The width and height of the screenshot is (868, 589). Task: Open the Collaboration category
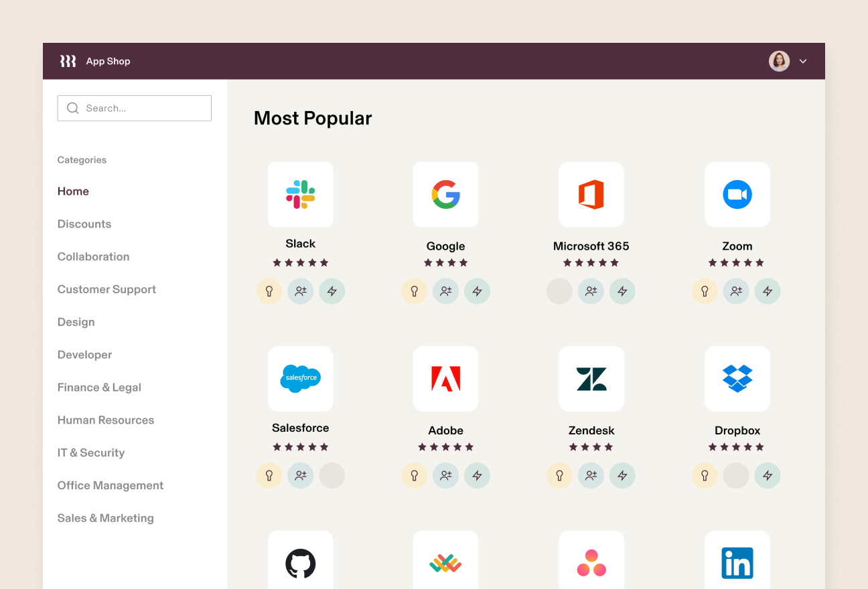click(x=93, y=256)
